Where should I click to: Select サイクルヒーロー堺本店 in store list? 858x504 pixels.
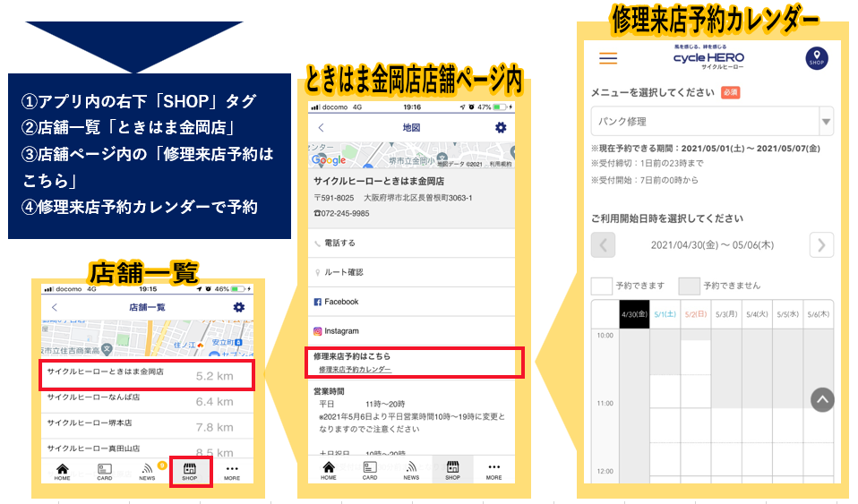click(x=147, y=426)
